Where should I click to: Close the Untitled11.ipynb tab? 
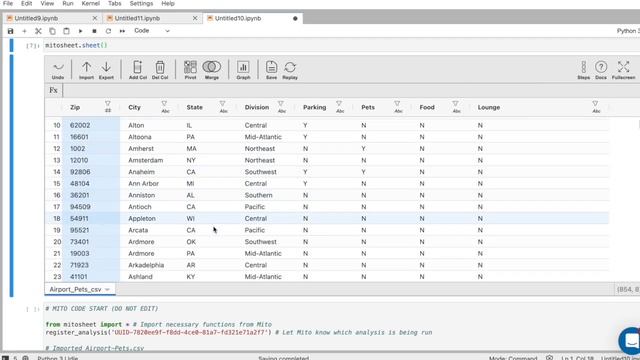[195, 18]
